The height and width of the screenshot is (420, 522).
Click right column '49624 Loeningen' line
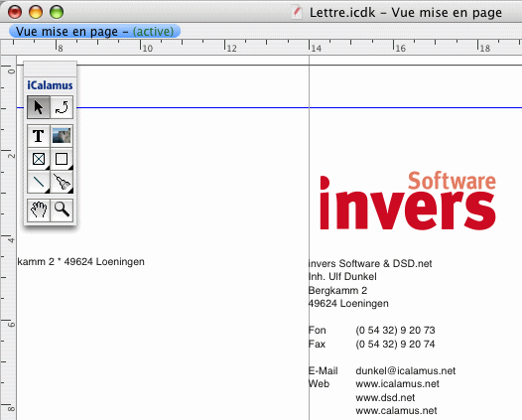point(348,304)
